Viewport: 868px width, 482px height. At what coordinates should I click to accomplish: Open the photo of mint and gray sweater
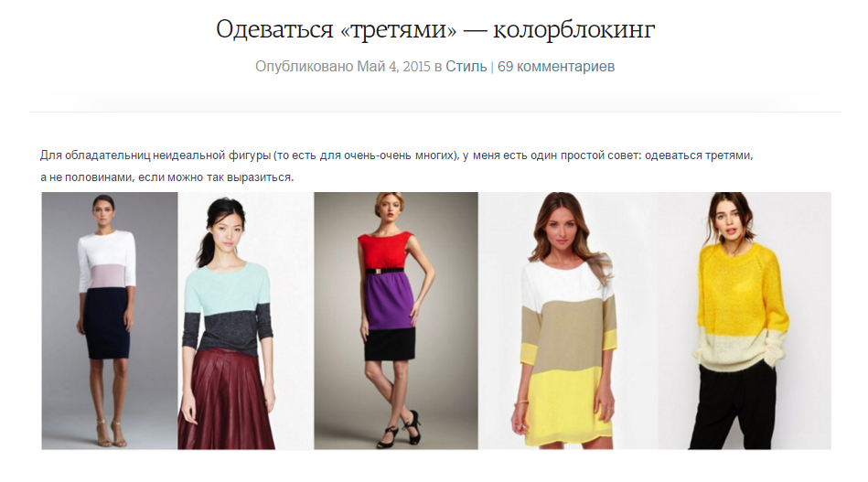coord(246,320)
